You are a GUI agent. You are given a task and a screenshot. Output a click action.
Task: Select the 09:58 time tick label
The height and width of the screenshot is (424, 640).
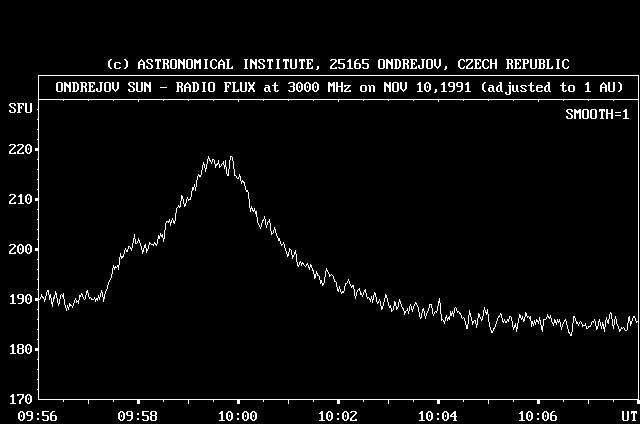click(x=137, y=415)
